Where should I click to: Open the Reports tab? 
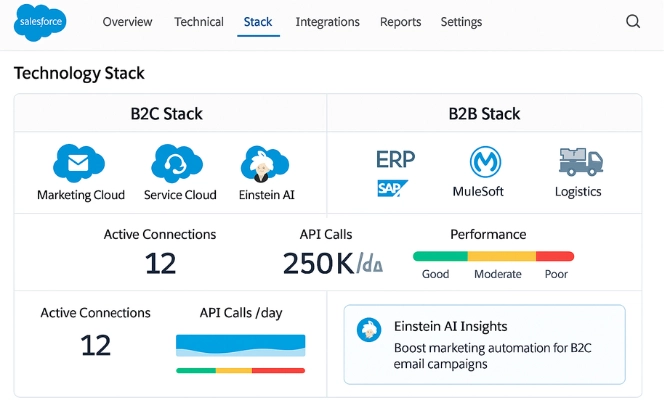[x=400, y=22]
